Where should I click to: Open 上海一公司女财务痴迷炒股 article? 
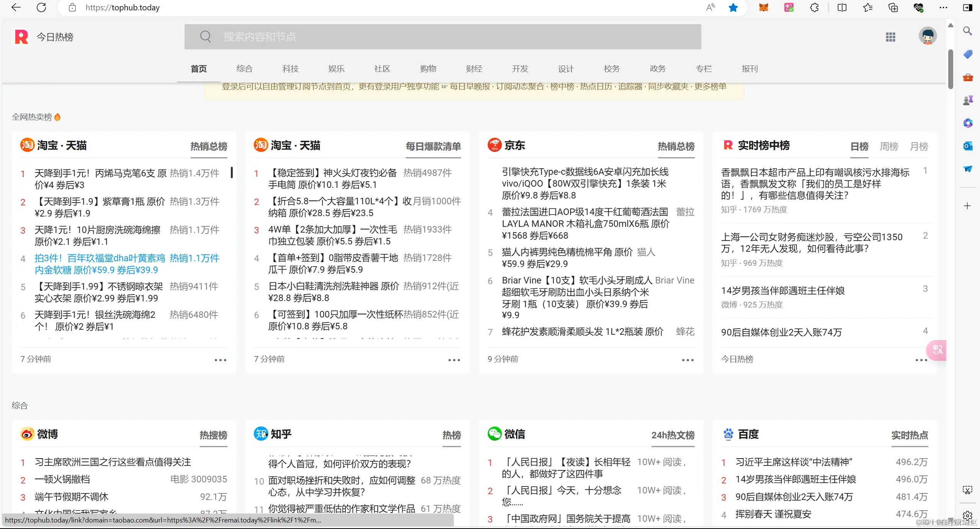(812, 243)
